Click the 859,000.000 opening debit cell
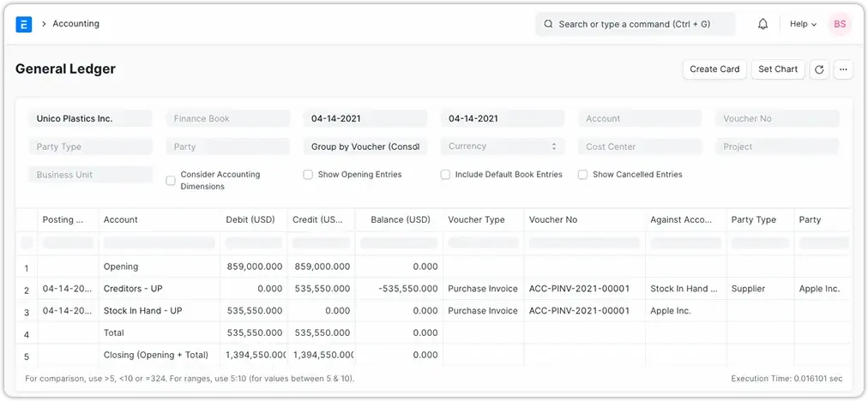This screenshot has height=401, width=868. tap(255, 266)
